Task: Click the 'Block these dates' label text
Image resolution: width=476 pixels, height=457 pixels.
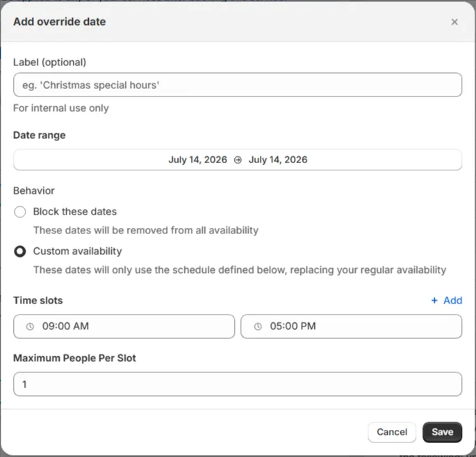Action: [74, 212]
